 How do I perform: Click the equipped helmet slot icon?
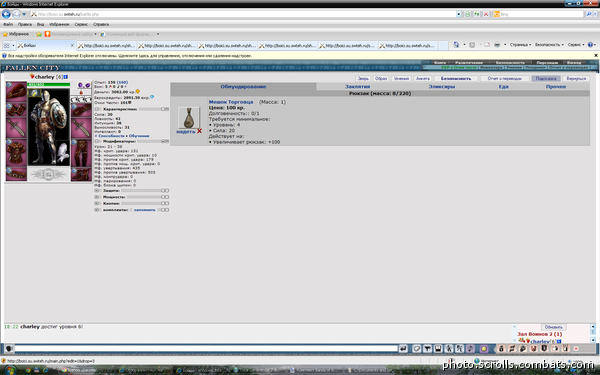tap(16, 92)
